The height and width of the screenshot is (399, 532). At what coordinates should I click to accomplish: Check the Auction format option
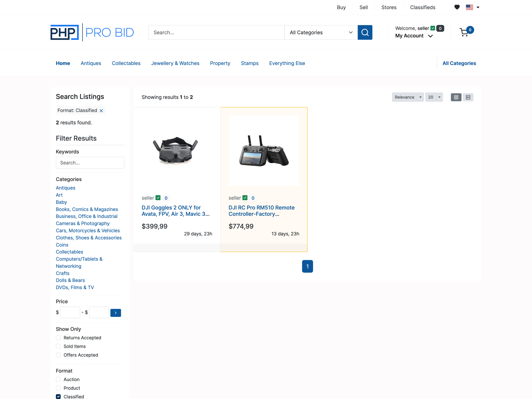(58, 379)
